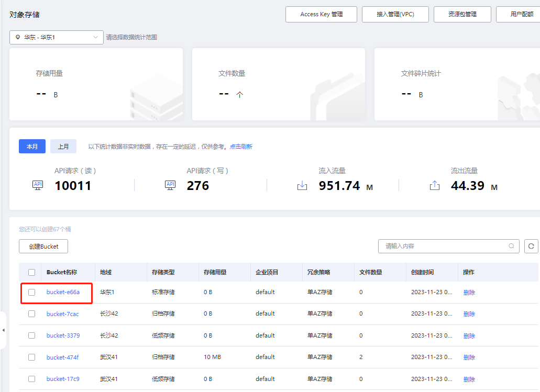This screenshot has width=540, height=392.
Task: Click the search magnifier icon
Action: (x=512, y=246)
